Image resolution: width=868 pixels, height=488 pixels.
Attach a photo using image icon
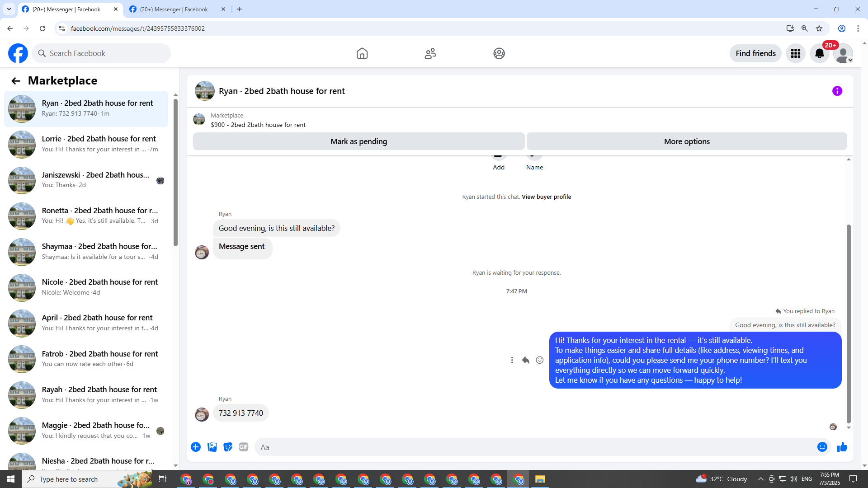pos(212,447)
